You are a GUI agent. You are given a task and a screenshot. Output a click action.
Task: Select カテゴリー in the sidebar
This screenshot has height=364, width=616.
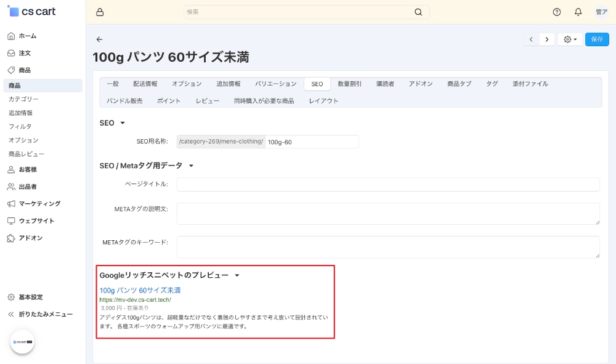[23, 99]
